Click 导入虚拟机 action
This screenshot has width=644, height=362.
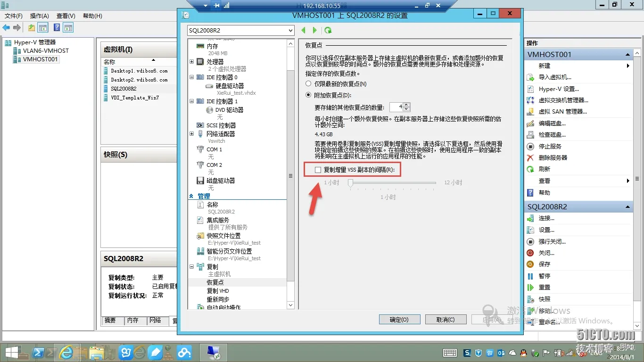[x=555, y=77]
